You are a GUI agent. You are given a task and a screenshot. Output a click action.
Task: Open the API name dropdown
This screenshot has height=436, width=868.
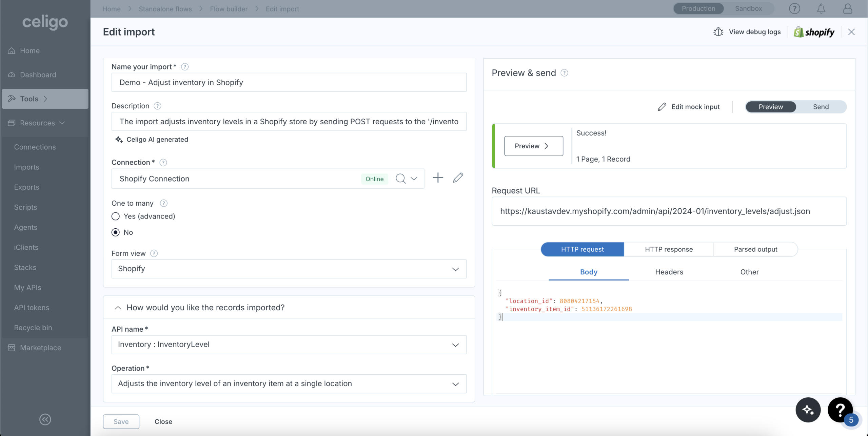point(289,345)
